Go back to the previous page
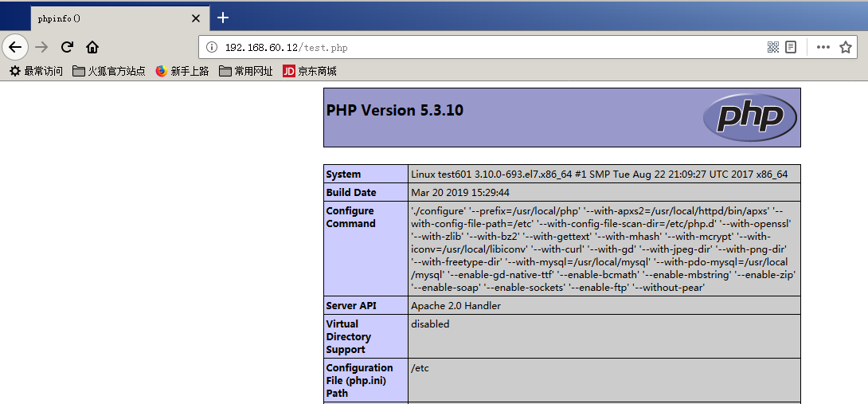868x404 pixels. 15,47
